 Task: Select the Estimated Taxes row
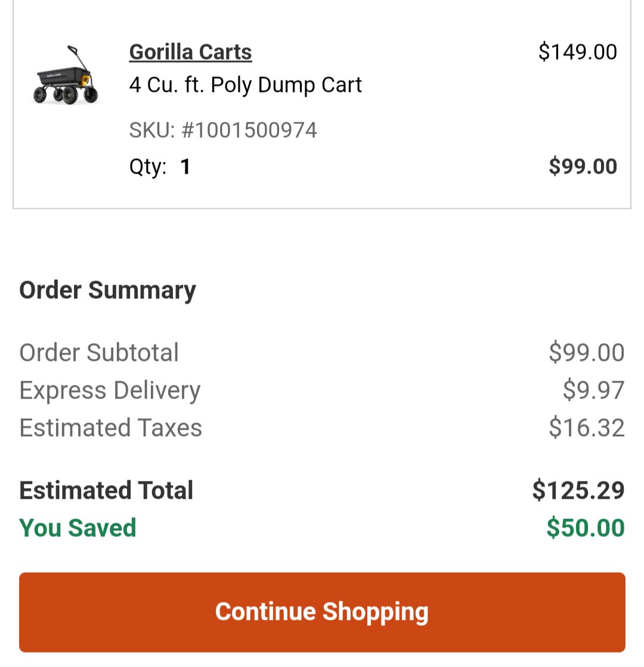pyautogui.click(x=110, y=428)
